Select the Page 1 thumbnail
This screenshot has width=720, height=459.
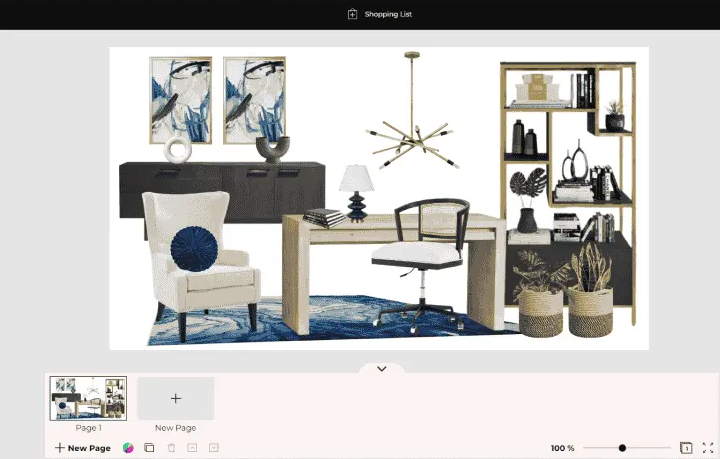pyautogui.click(x=88, y=398)
